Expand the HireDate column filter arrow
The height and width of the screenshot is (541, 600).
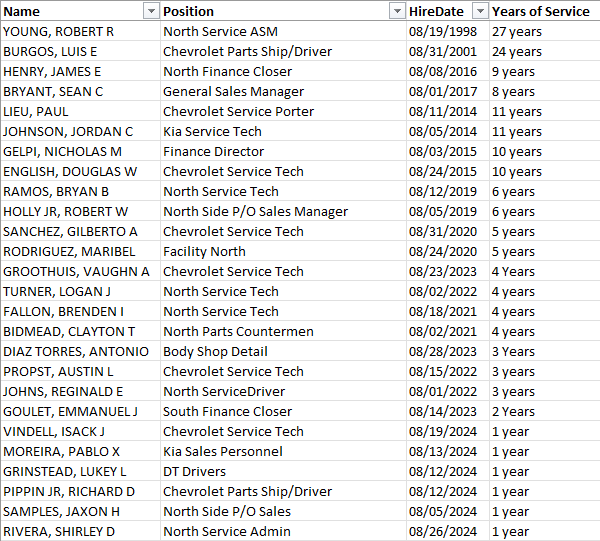click(479, 11)
